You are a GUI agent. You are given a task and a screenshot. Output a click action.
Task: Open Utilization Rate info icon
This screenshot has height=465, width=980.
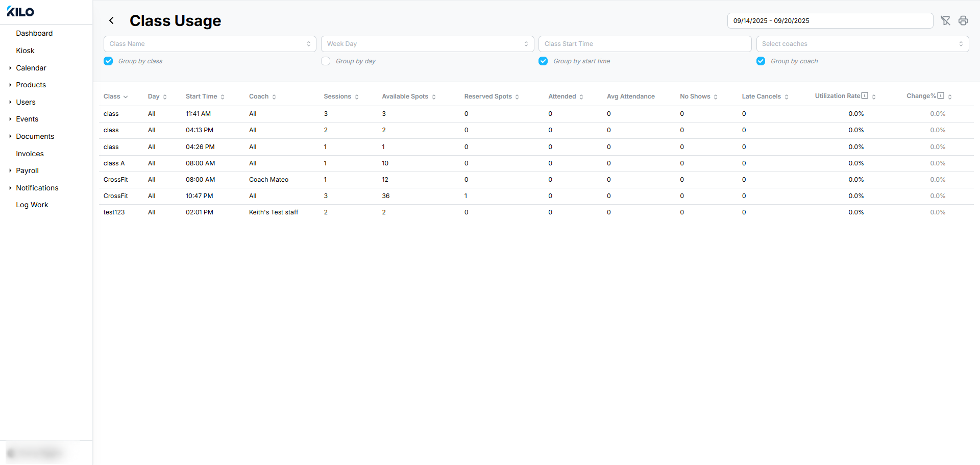[x=865, y=95]
